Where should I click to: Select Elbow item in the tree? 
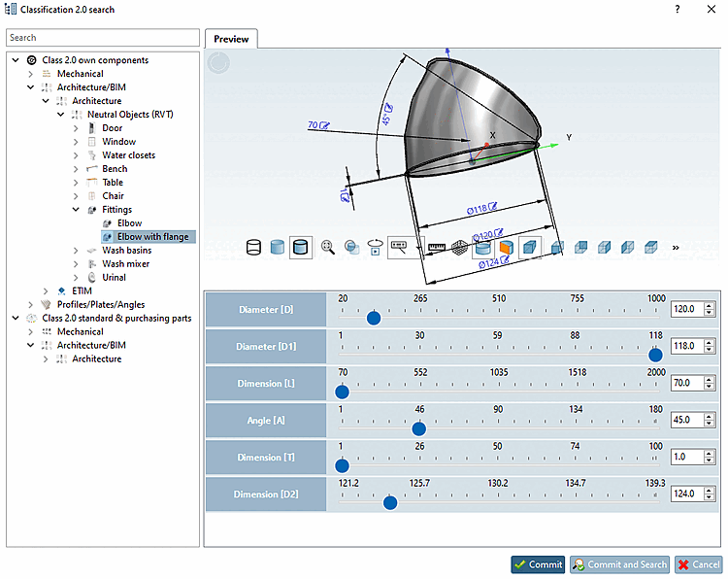[x=129, y=223]
